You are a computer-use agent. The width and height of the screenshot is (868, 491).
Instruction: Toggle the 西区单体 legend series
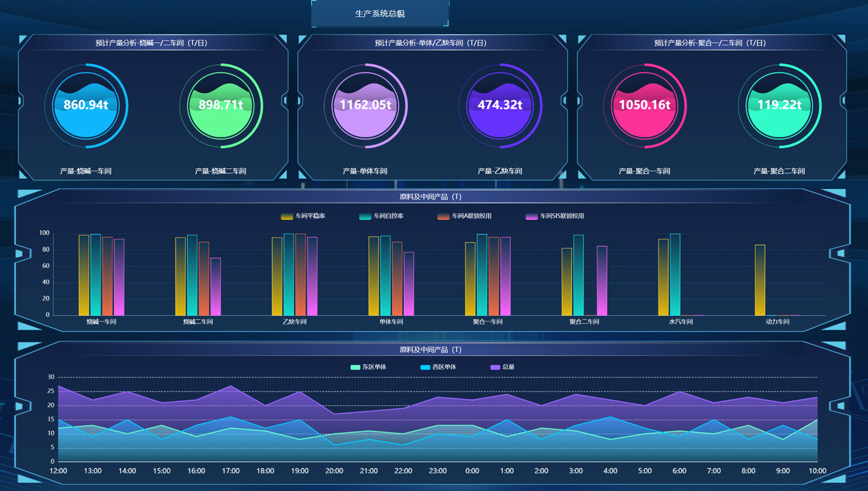coord(438,367)
